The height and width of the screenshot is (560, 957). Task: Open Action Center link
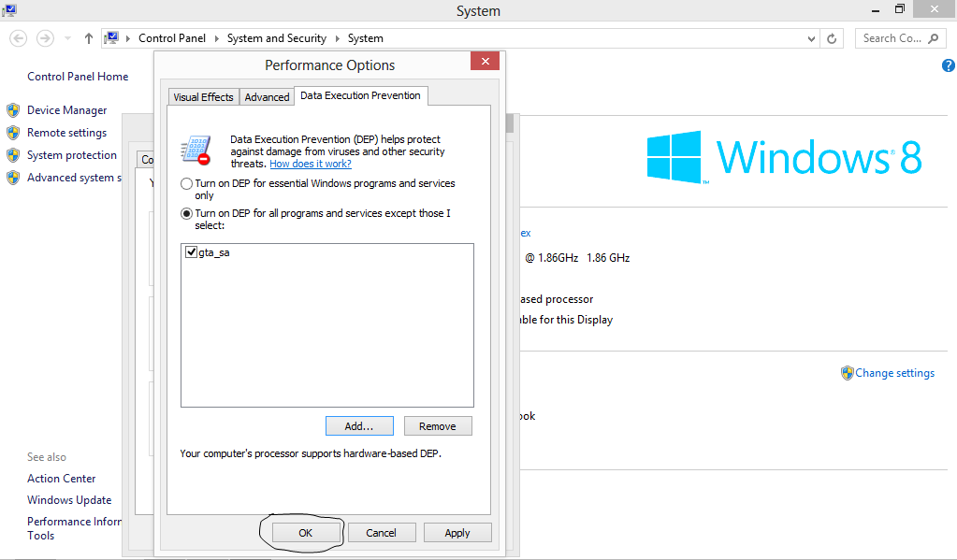point(62,479)
